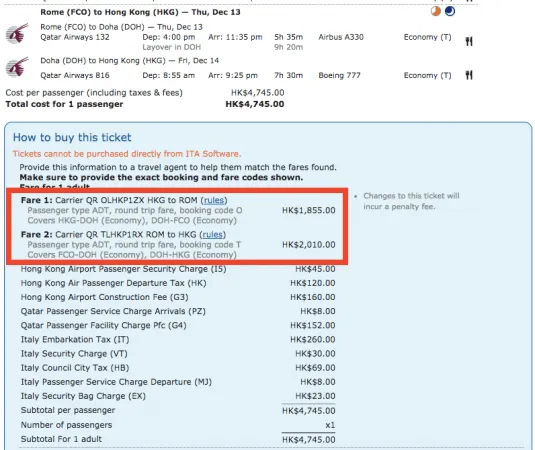
Task: Click Qatar Airways logo beside flight 132
Action: coord(17,33)
